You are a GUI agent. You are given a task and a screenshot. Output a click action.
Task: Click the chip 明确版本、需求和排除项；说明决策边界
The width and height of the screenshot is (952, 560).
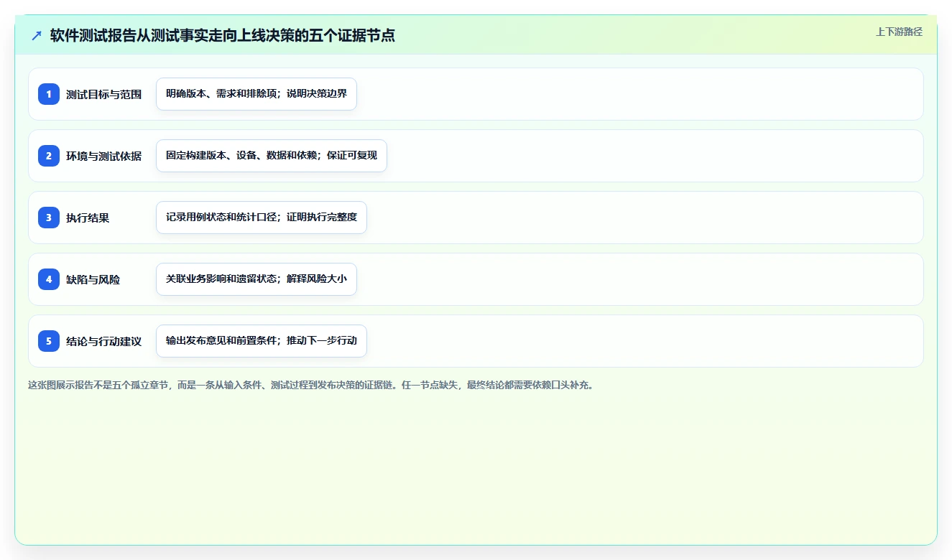pos(257,94)
